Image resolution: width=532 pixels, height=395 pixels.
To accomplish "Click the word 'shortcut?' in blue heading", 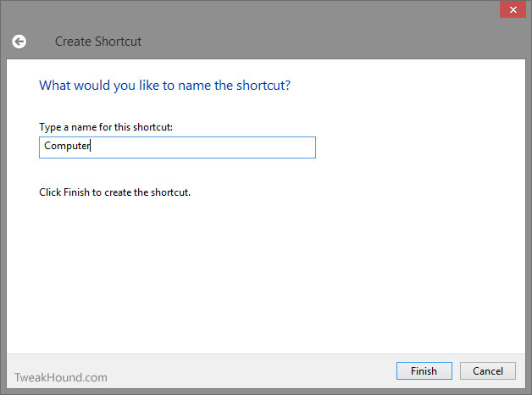I will [x=263, y=85].
